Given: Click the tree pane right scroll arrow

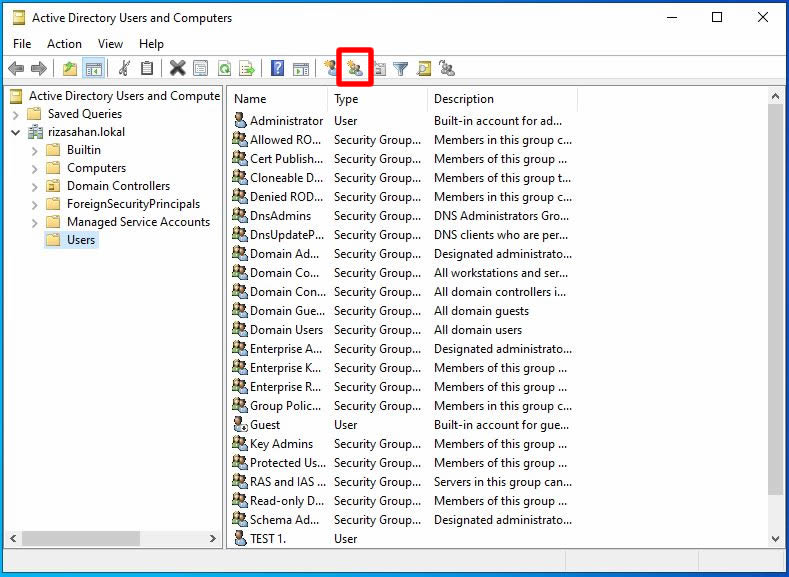Looking at the screenshot, I should pyautogui.click(x=213, y=539).
